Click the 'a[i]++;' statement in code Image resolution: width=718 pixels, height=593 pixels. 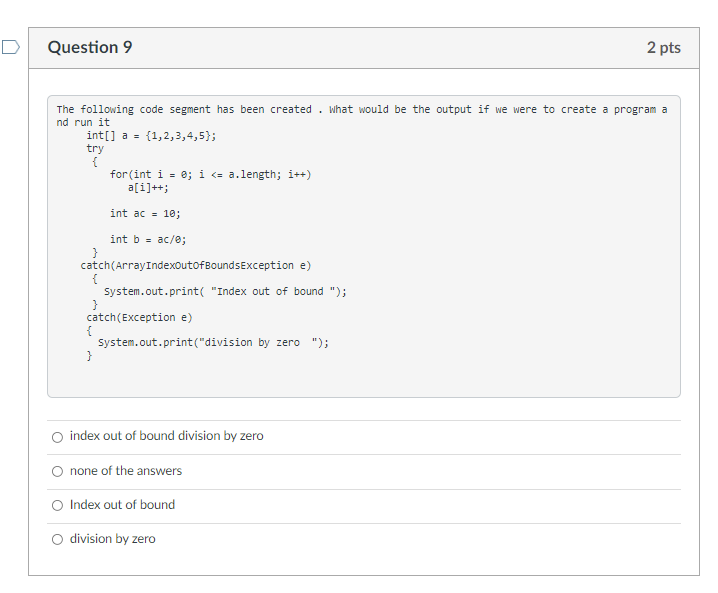(148, 188)
